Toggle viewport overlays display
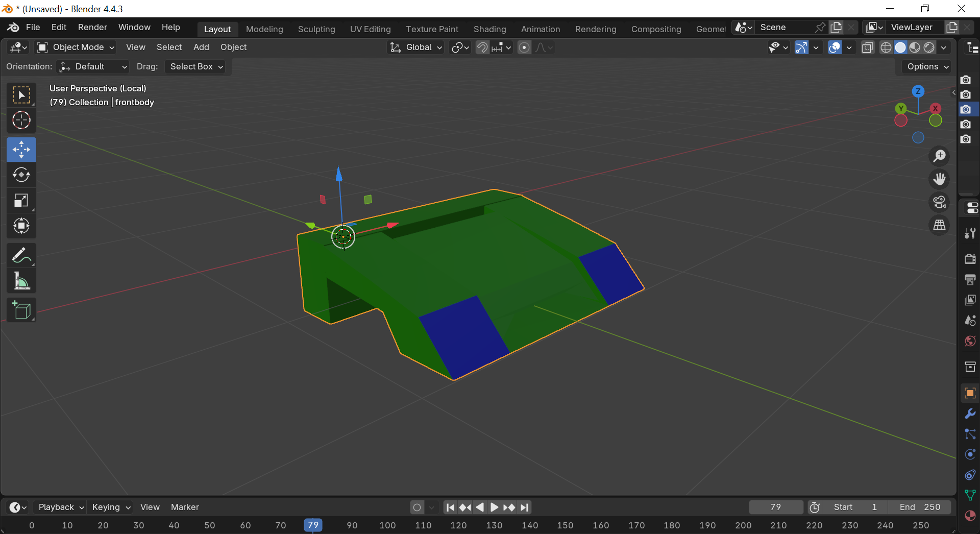980x534 pixels. [835, 47]
